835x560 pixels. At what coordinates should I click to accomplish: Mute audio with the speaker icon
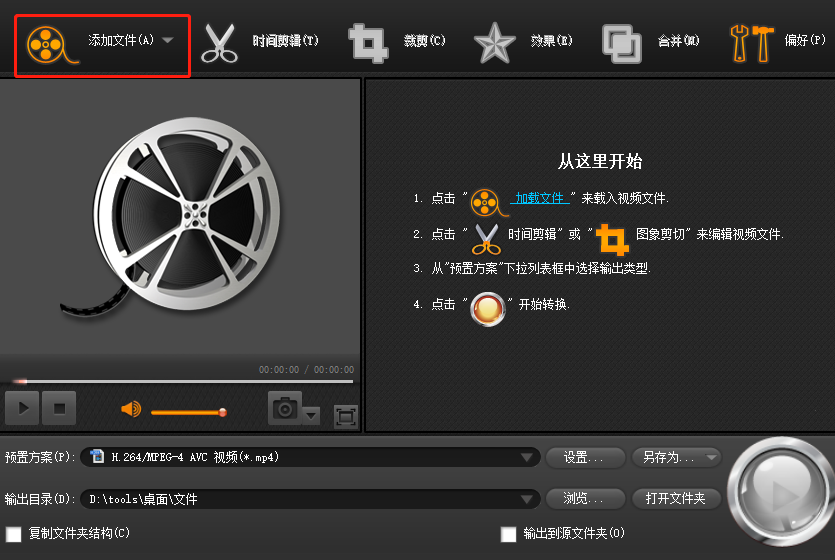pyautogui.click(x=131, y=409)
